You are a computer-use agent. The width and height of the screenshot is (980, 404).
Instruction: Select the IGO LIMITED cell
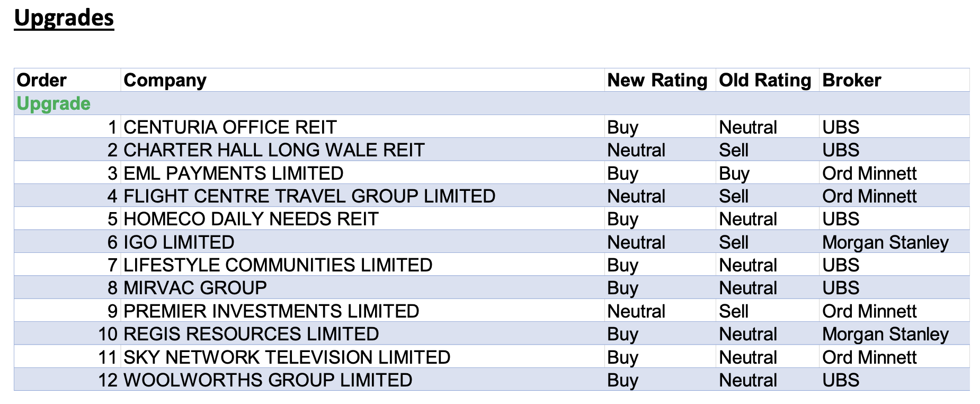click(179, 242)
